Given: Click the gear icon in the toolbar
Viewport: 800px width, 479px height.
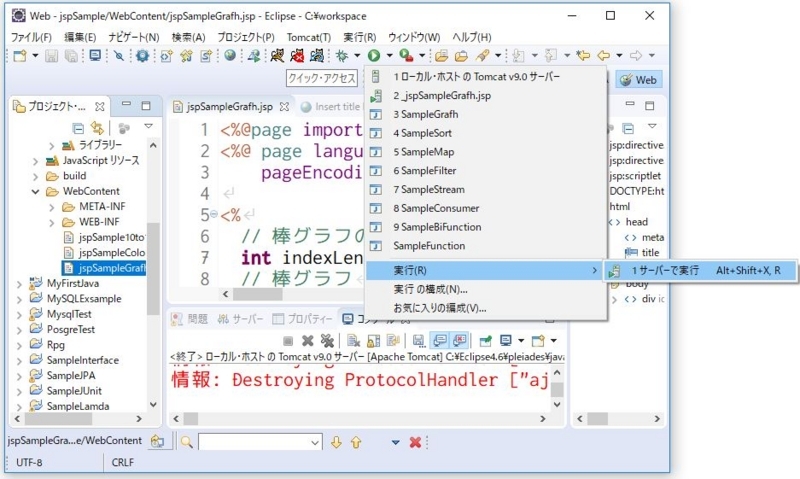Looking at the screenshot, I should click(142, 56).
